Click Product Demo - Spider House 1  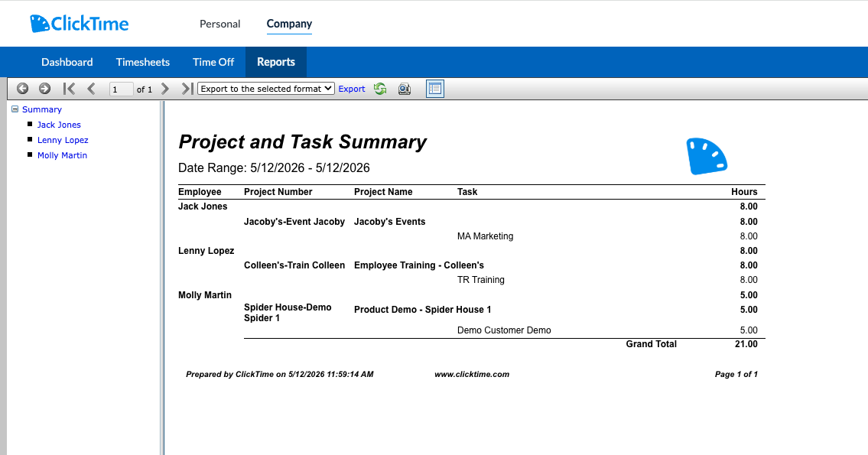pos(422,310)
